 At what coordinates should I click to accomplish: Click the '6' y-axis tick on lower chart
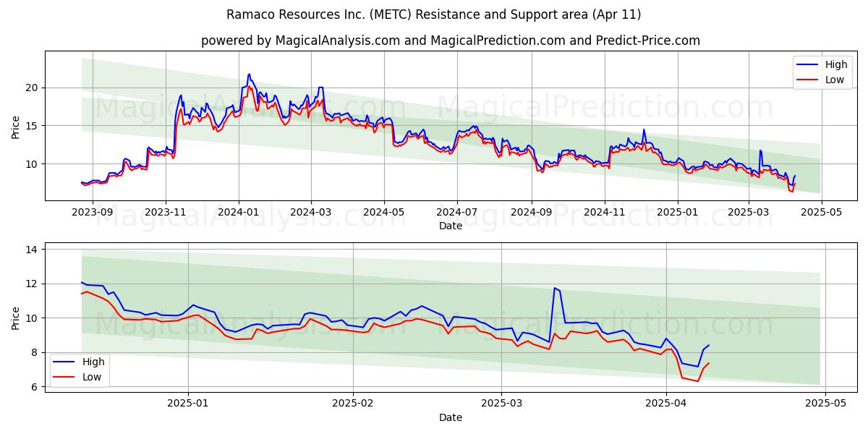pos(36,387)
